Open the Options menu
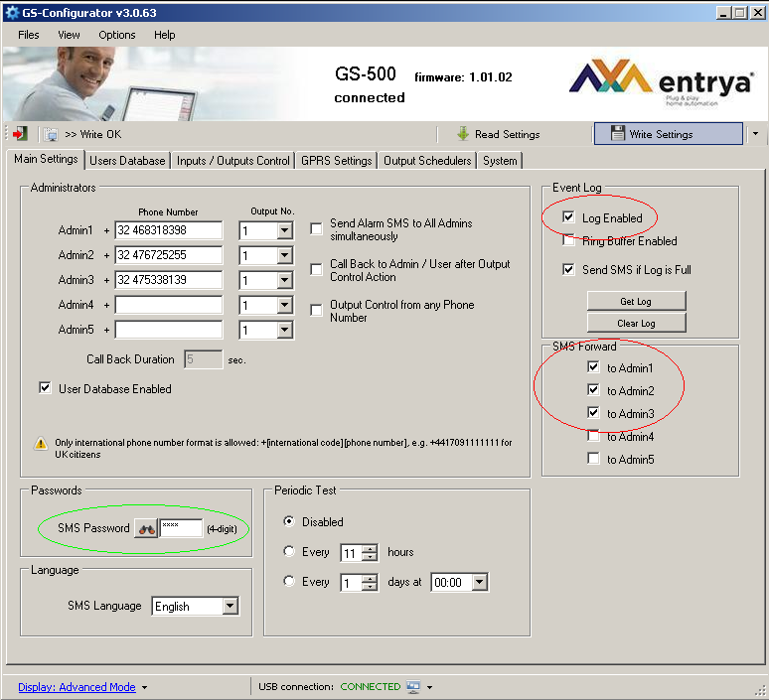Screen dimensions: 769x700 coord(116,35)
